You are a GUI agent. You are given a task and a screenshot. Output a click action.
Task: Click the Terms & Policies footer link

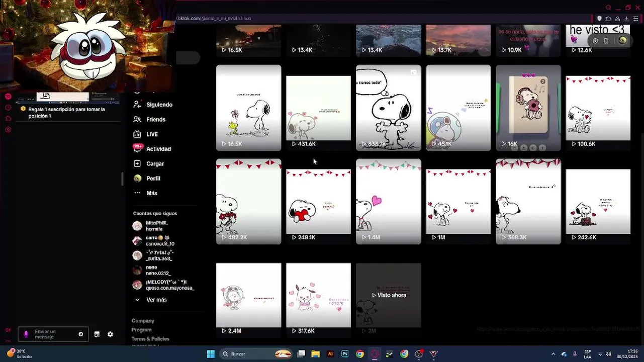click(150, 339)
